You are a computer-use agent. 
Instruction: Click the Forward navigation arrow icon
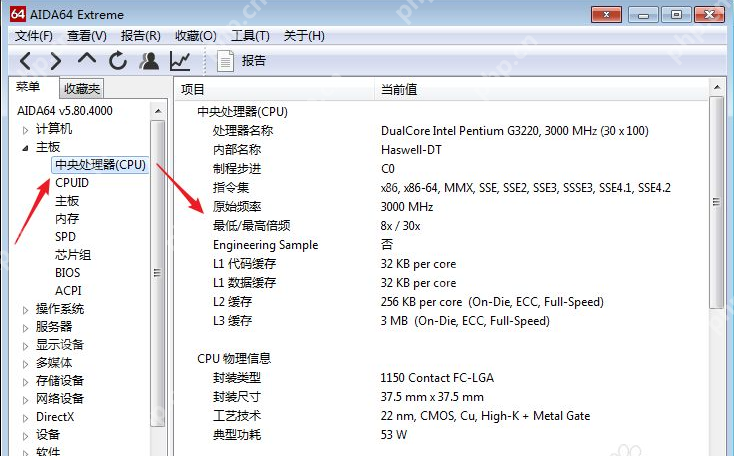click(56, 61)
